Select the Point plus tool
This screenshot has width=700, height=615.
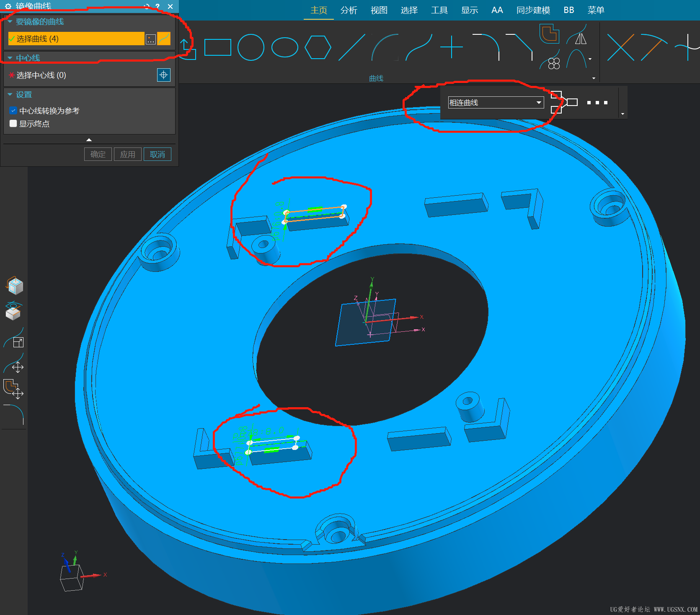coord(452,47)
